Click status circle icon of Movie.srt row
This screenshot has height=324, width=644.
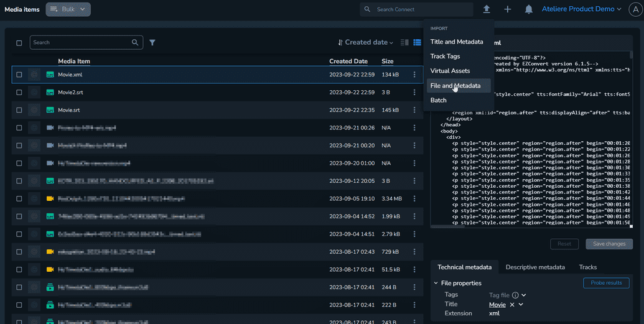pyautogui.click(x=34, y=110)
